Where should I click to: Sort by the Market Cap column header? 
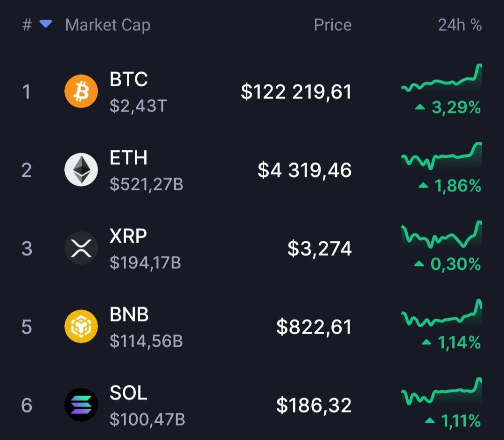tap(108, 25)
